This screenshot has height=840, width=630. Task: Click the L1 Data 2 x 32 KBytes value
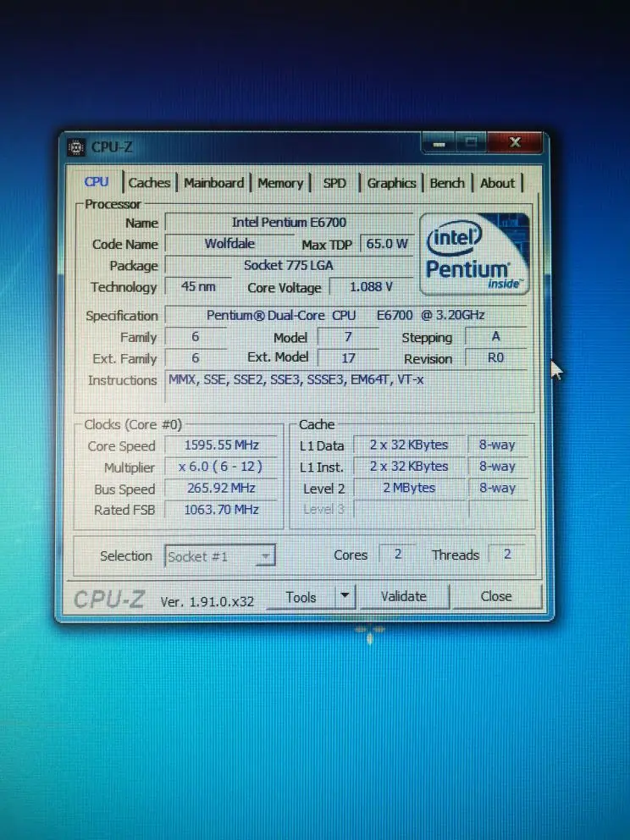[409, 445]
